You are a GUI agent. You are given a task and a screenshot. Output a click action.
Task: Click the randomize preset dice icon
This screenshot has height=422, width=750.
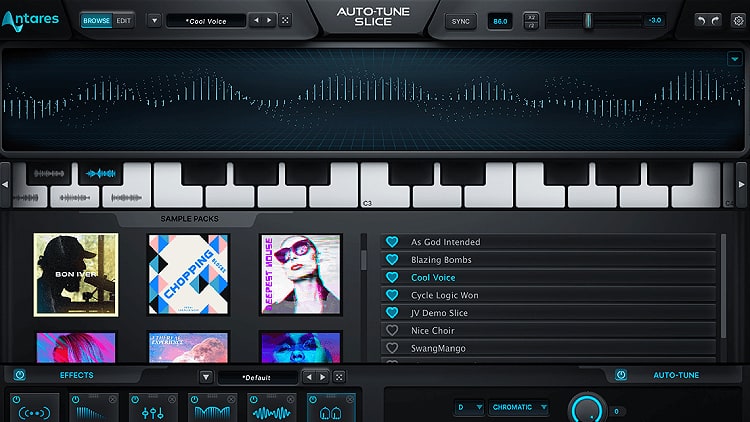tap(285, 21)
